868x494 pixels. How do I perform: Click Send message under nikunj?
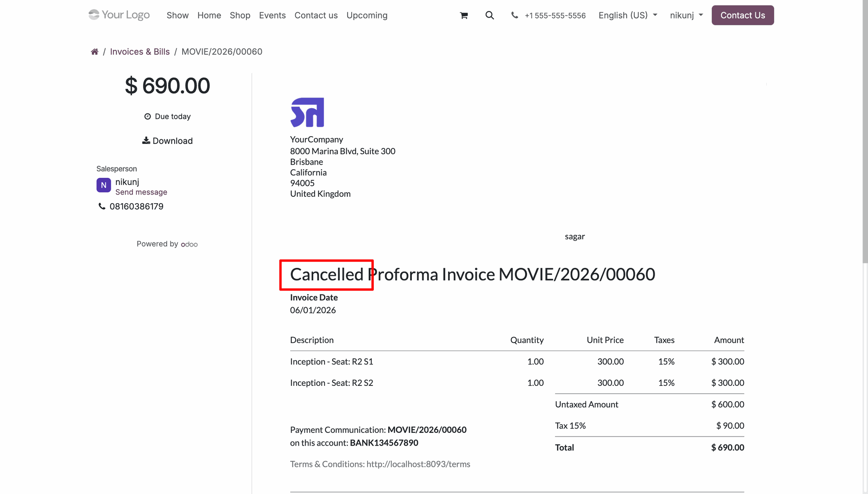[x=141, y=192]
